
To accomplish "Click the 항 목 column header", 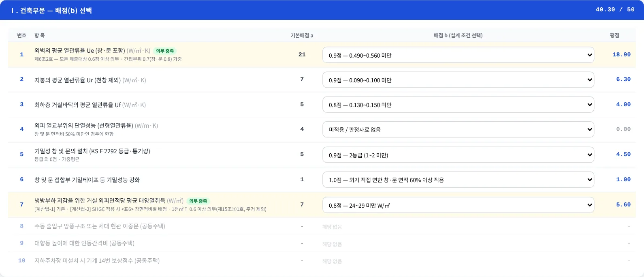I will [40, 35].
